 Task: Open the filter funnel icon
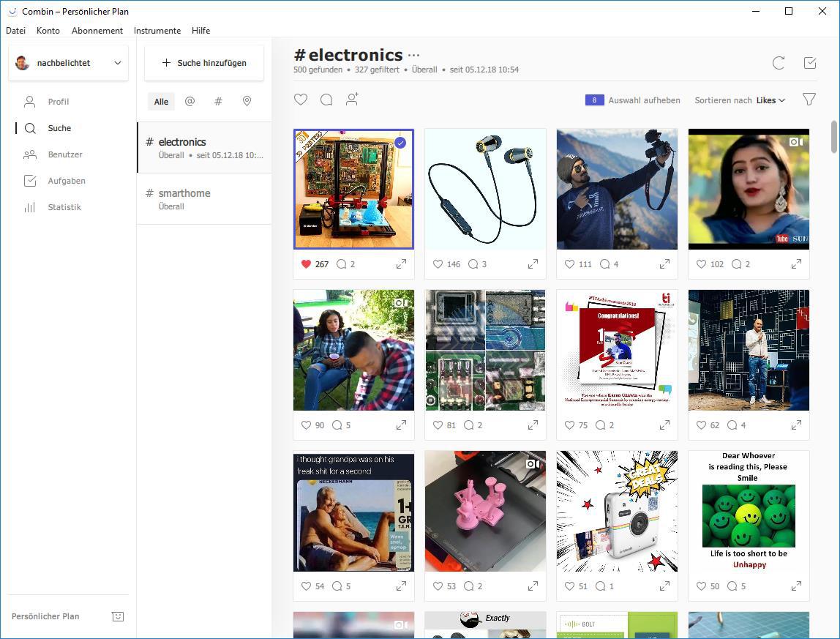pyautogui.click(x=809, y=100)
